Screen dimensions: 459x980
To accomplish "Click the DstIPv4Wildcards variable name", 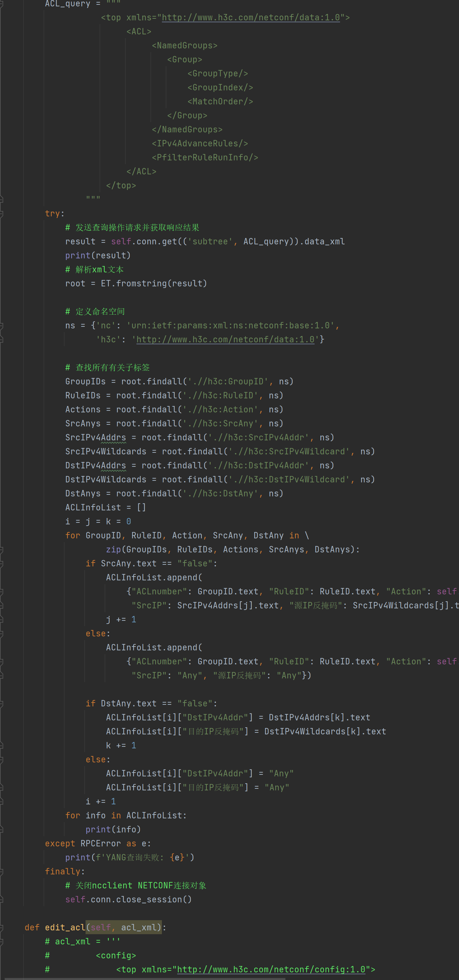I will [x=106, y=480].
